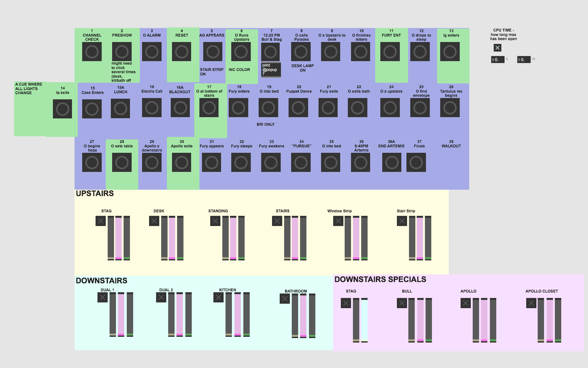Image resolution: width=588 pixels, height=368 pixels.
Task: Click the 39 WALKOUT cue label
Action: click(x=451, y=144)
